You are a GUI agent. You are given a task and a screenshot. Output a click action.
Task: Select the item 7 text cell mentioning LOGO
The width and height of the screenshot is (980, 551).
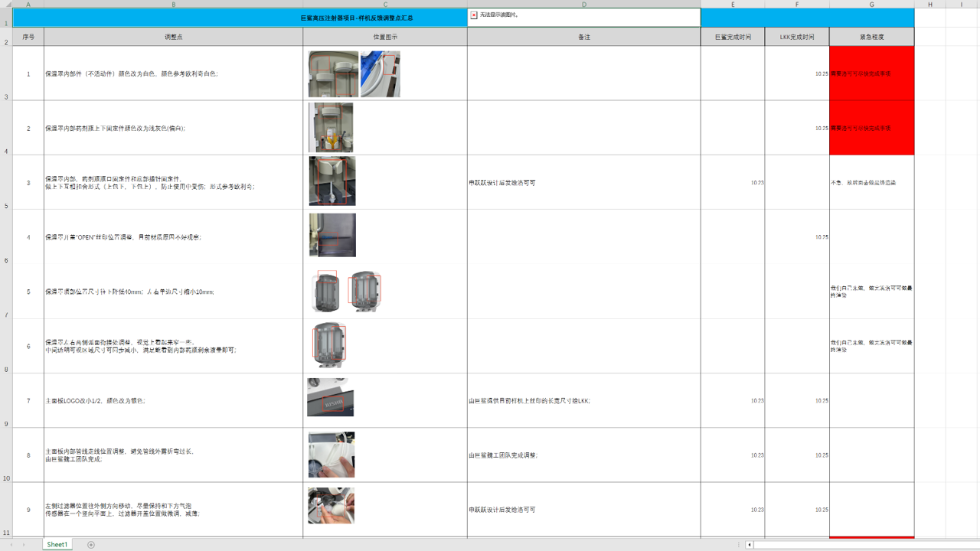173,400
